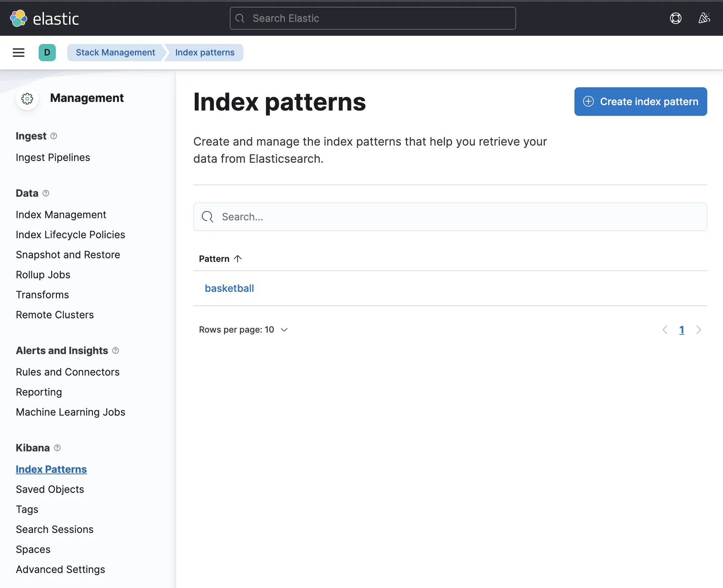Click the green D space avatar

tap(47, 53)
